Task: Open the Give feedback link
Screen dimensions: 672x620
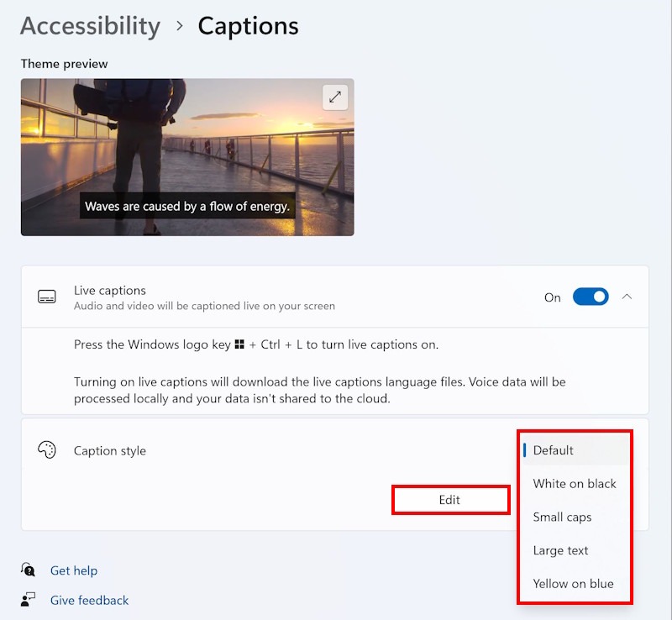Action: [89, 600]
